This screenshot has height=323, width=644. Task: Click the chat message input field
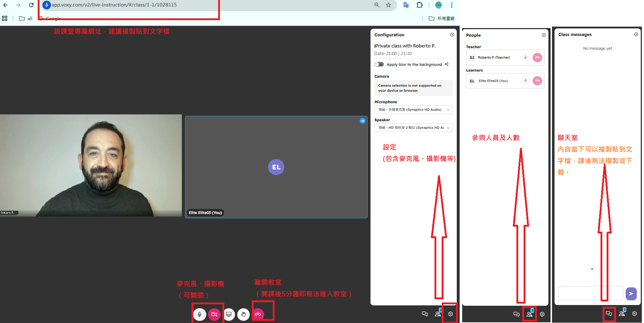[x=590, y=293]
